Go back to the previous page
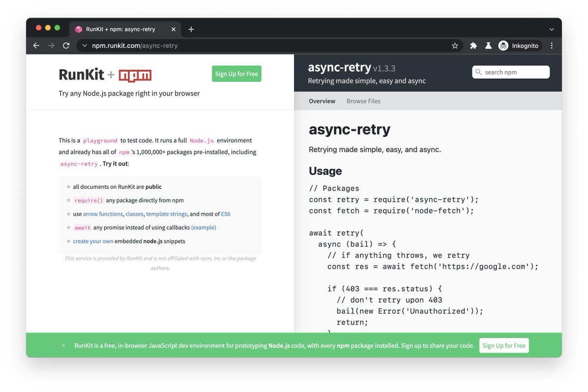This screenshot has width=588, height=392. (x=36, y=46)
